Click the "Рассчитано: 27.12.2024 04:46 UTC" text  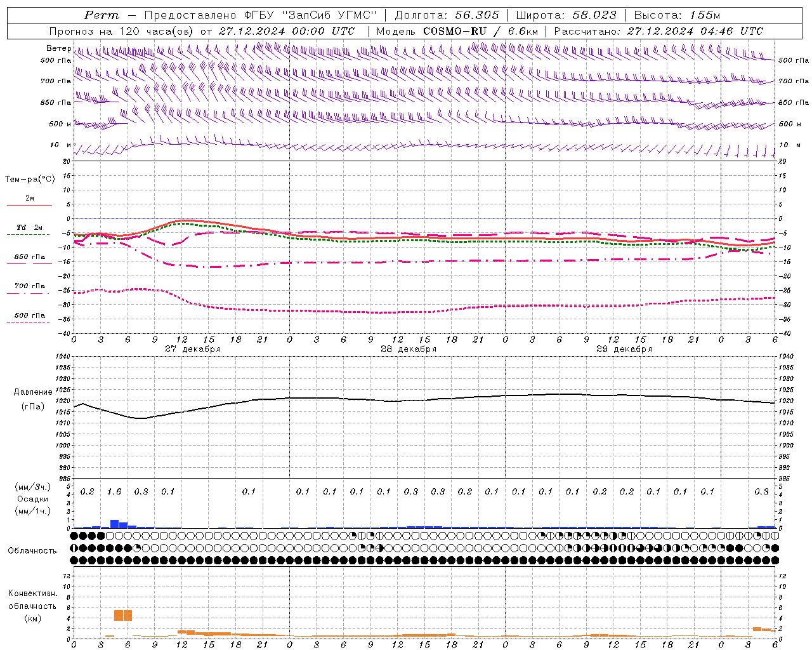pos(658,31)
